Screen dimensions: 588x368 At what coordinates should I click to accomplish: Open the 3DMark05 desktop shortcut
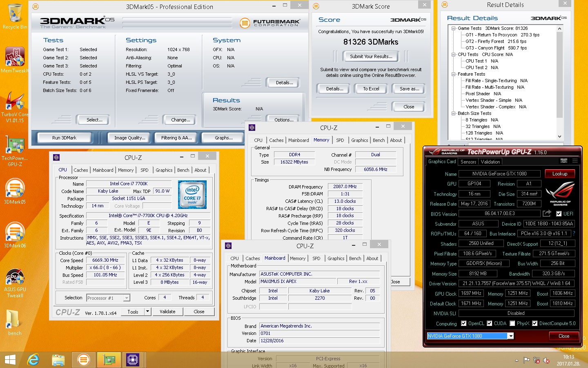pyautogui.click(x=15, y=191)
